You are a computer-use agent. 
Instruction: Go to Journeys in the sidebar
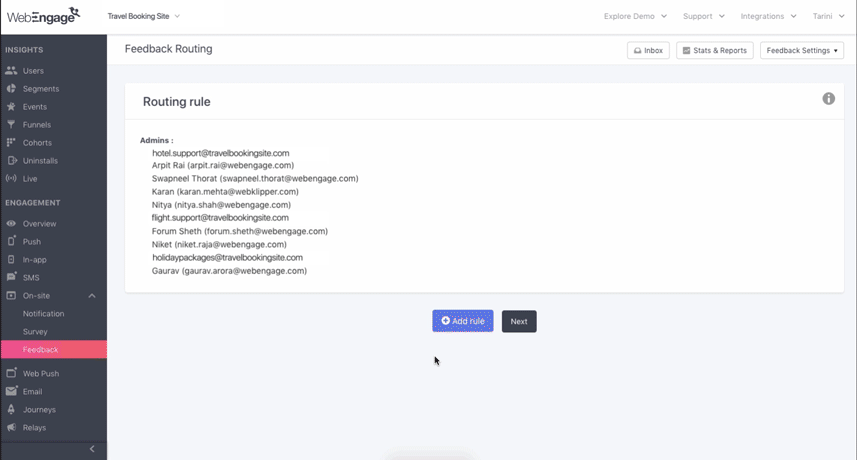click(39, 409)
